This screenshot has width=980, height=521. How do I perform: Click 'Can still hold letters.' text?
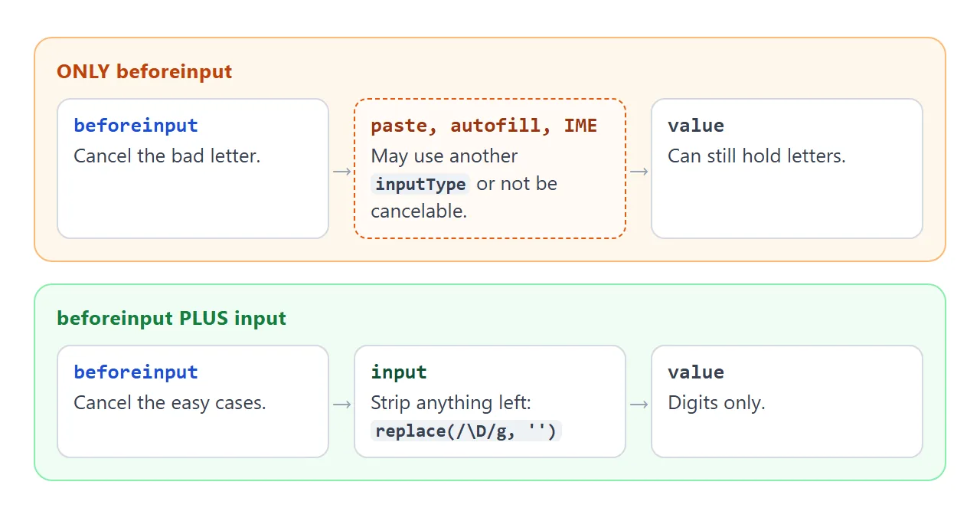click(756, 156)
